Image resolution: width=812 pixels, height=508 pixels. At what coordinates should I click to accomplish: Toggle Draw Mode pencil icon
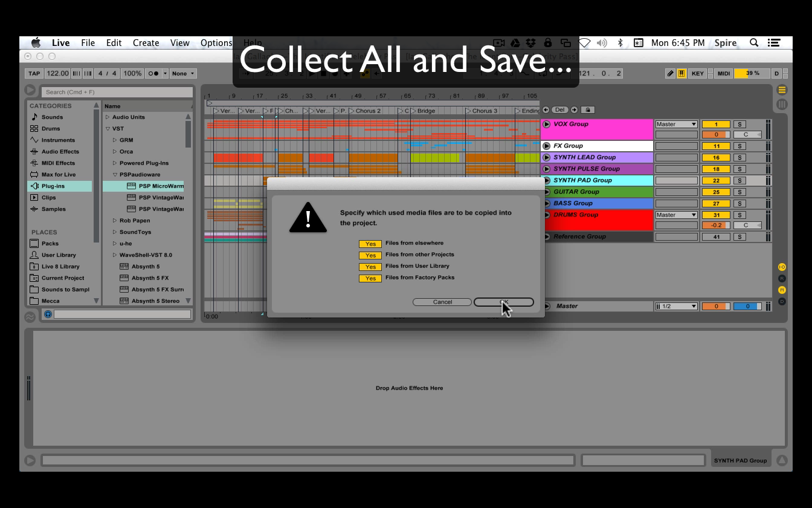click(x=670, y=73)
